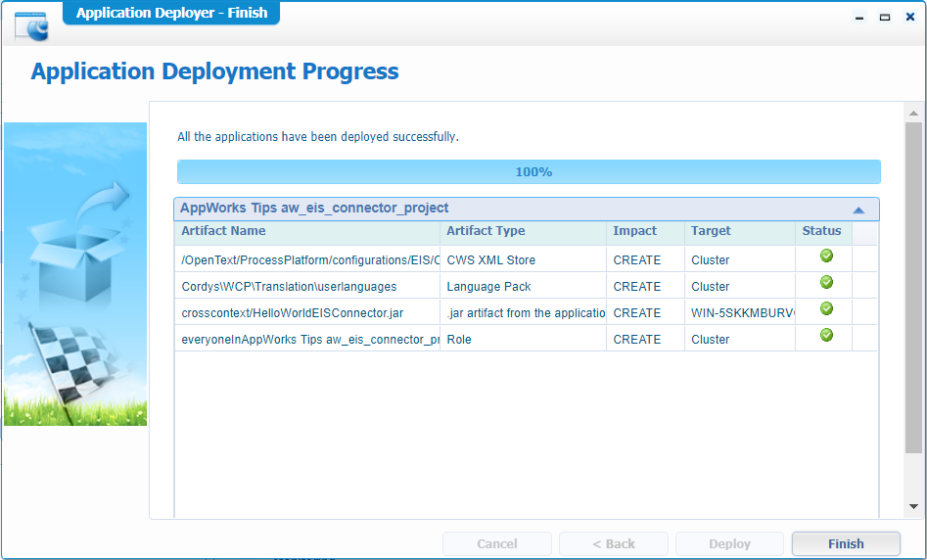Click green status check for CWS XML Store
Viewport: 927px width, 560px height.
pyautogui.click(x=826, y=257)
